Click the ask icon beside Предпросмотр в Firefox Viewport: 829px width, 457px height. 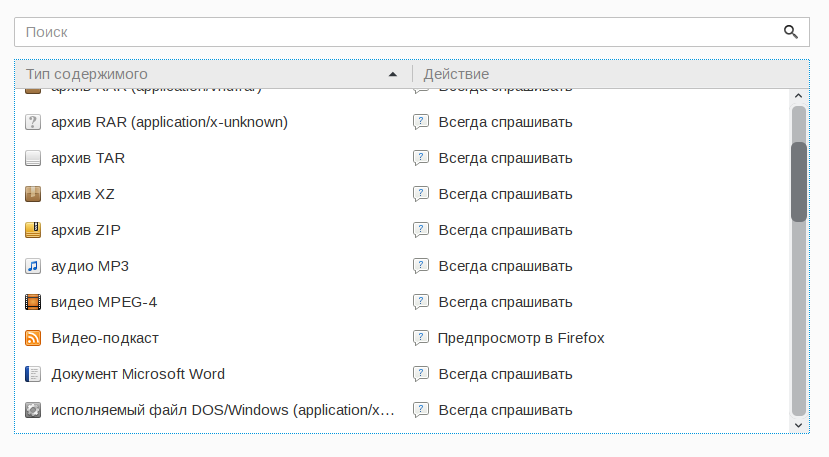click(421, 338)
